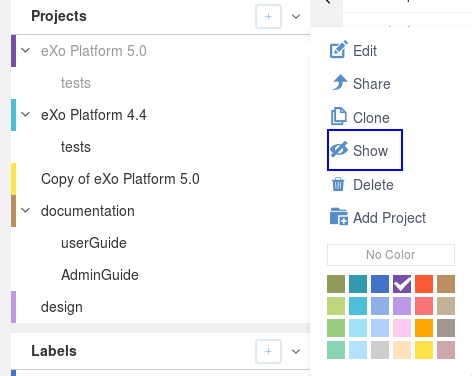
Task: Pick the royal blue color swatch
Action: tap(380, 284)
